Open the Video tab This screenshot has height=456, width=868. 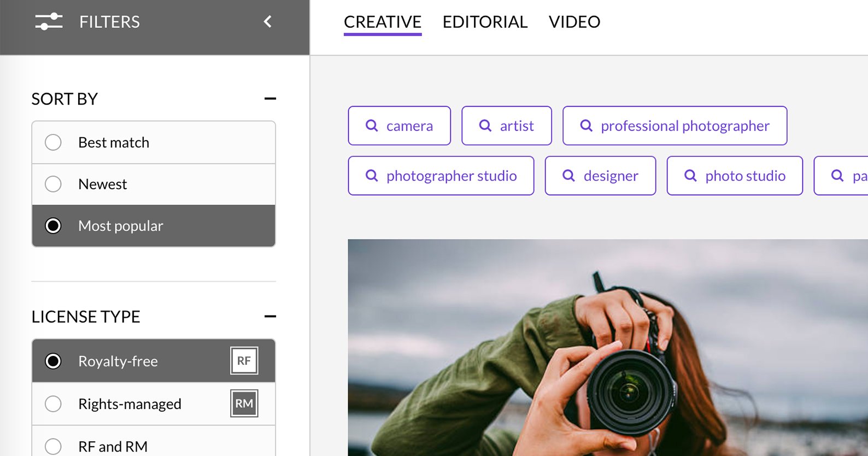click(574, 22)
